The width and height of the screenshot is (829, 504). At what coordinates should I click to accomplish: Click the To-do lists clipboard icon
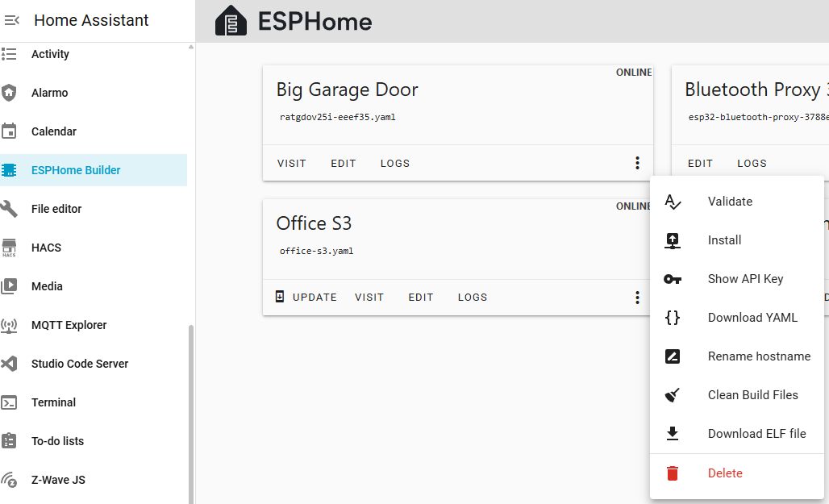click(9, 441)
